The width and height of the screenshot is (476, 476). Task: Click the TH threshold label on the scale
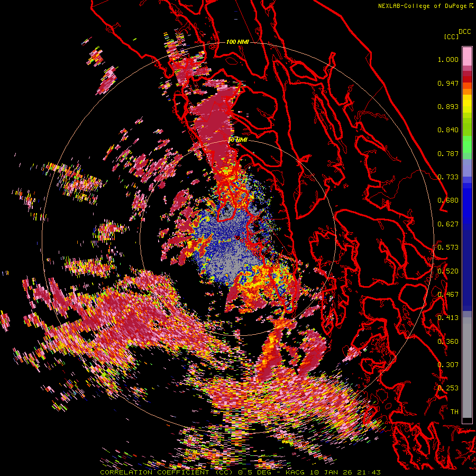[454, 411]
